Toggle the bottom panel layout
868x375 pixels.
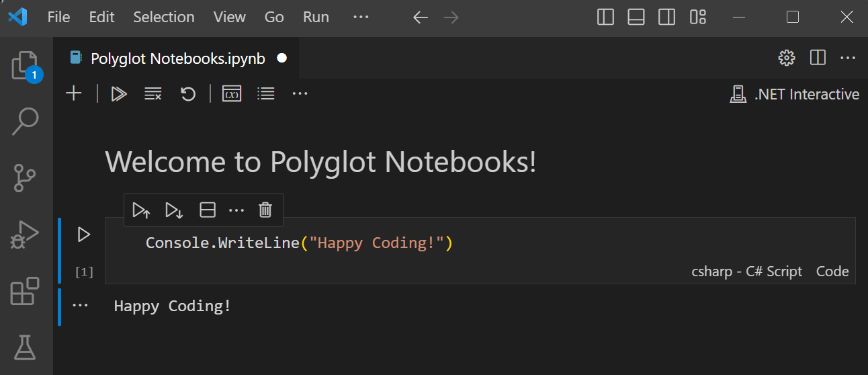click(x=636, y=17)
